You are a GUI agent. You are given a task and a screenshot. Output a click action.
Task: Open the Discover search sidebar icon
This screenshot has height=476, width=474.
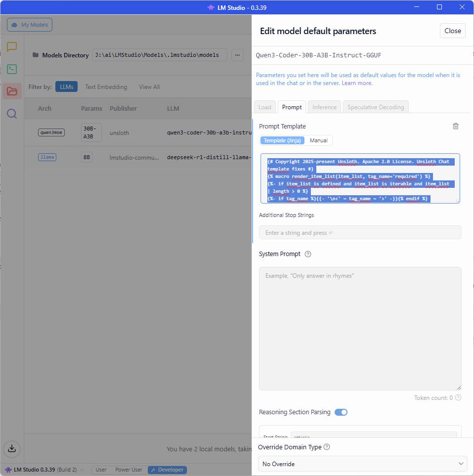[x=12, y=114]
